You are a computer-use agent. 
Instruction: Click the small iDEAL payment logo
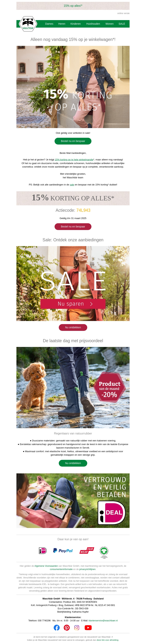pyautogui.click(x=43, y=550)
